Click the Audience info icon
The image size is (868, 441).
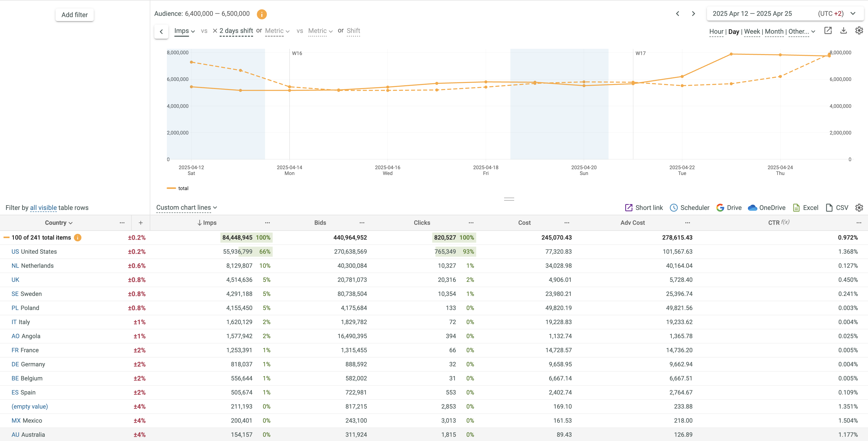pyautogui.click(x=261, y=14)
